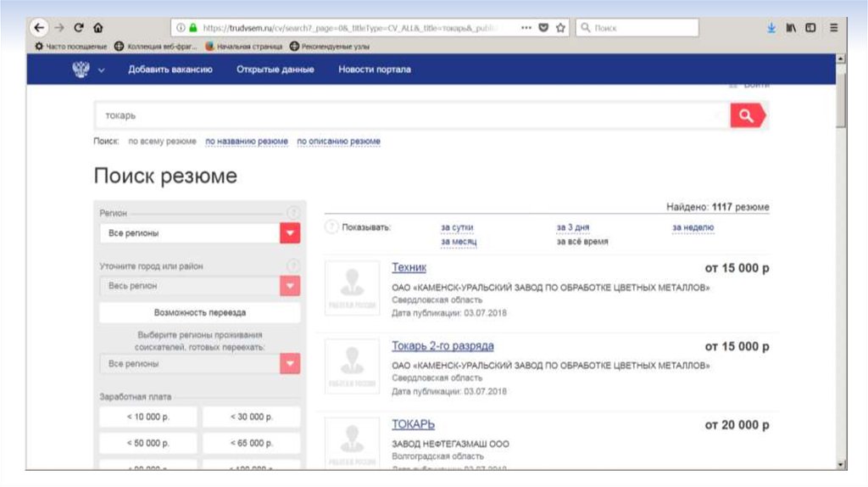Open the Firefox hamburger menu
This screenshot has height=487, width=868.
pos(834,27)
